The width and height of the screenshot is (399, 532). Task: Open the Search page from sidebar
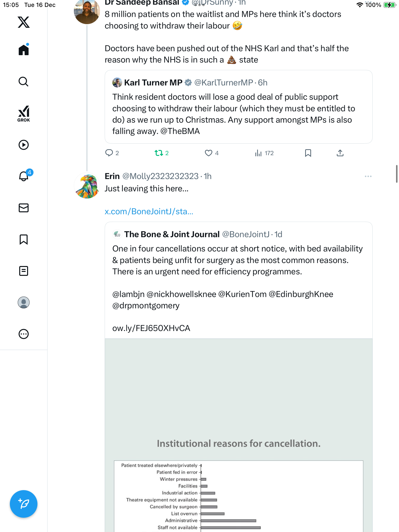click(x=24, y=82)
